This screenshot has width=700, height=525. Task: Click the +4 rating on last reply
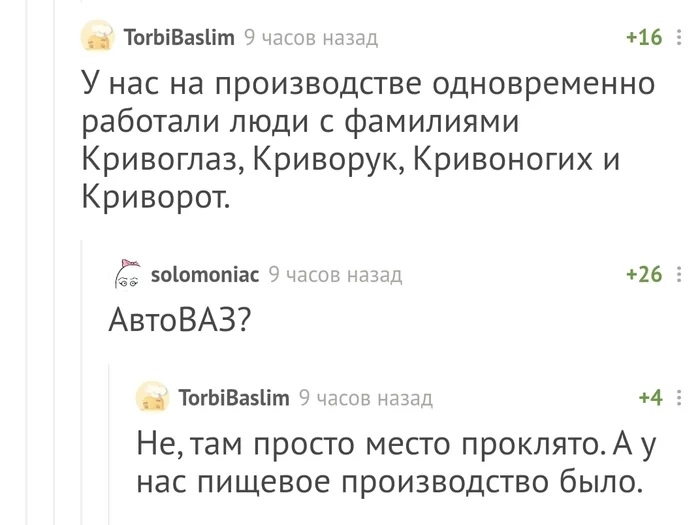pyautogui.click(x=651, y=397)
